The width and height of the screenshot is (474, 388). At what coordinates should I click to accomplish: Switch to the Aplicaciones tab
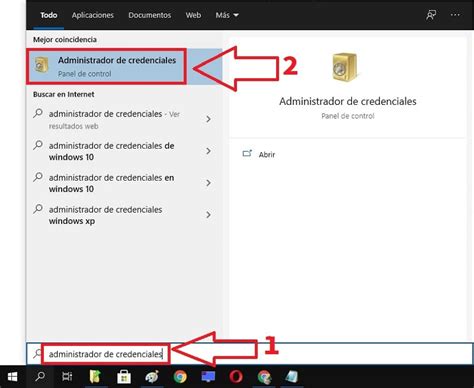pos(93,15)
